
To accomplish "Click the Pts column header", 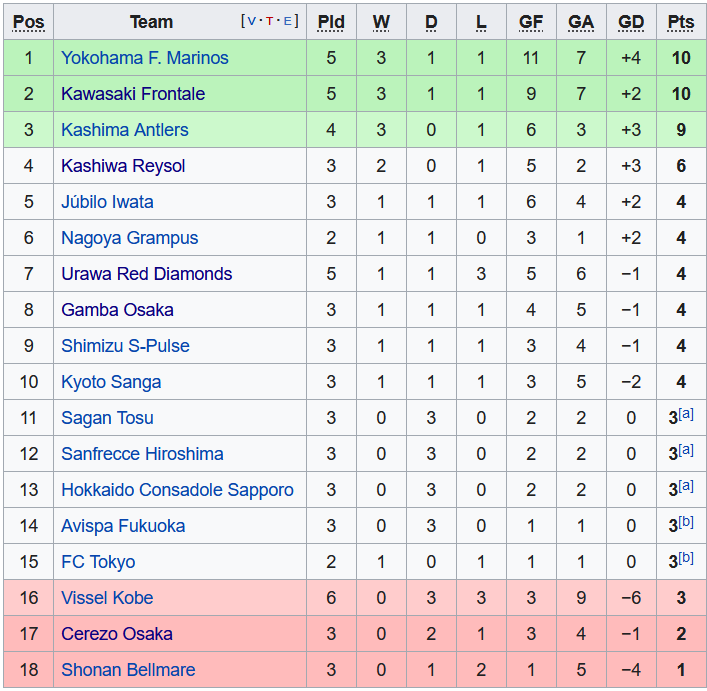I will (x=680, y=22).
